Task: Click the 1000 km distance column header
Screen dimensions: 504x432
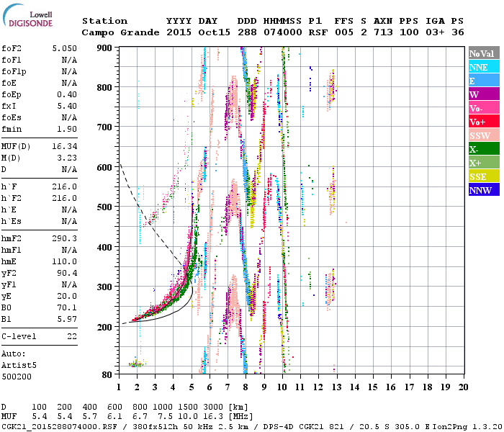Action: (163, 408)
